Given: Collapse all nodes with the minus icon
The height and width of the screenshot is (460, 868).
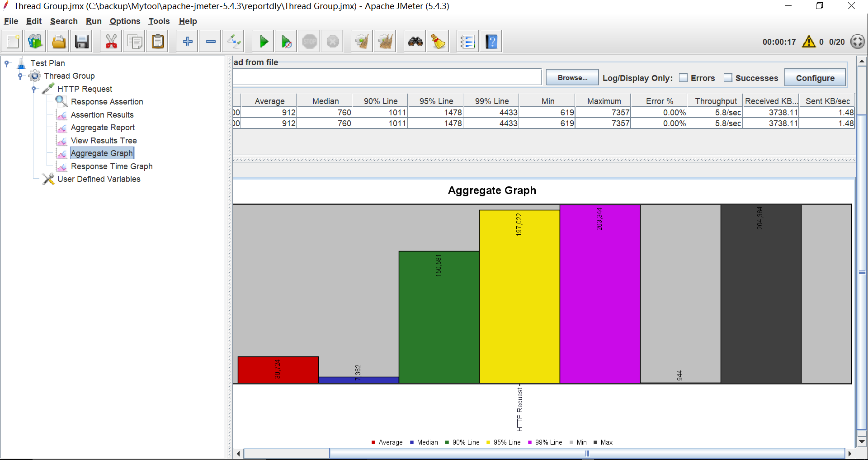Looking at the screenshot, I should [x=210, y=42].
